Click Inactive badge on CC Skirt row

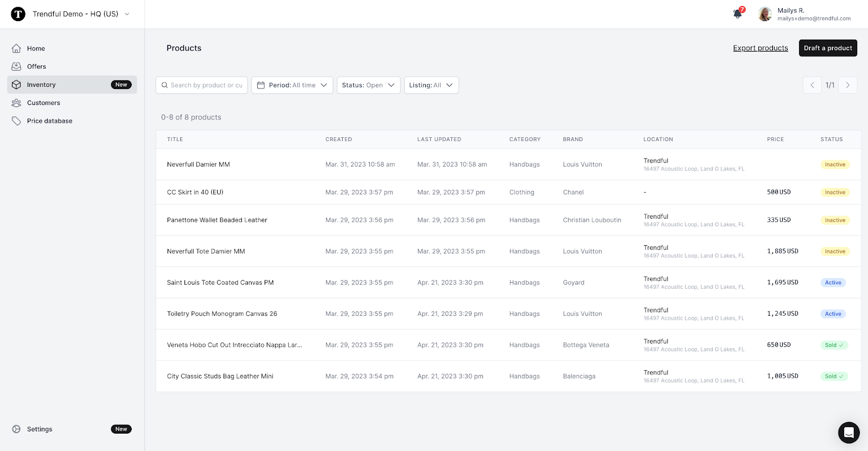[835, 192]
